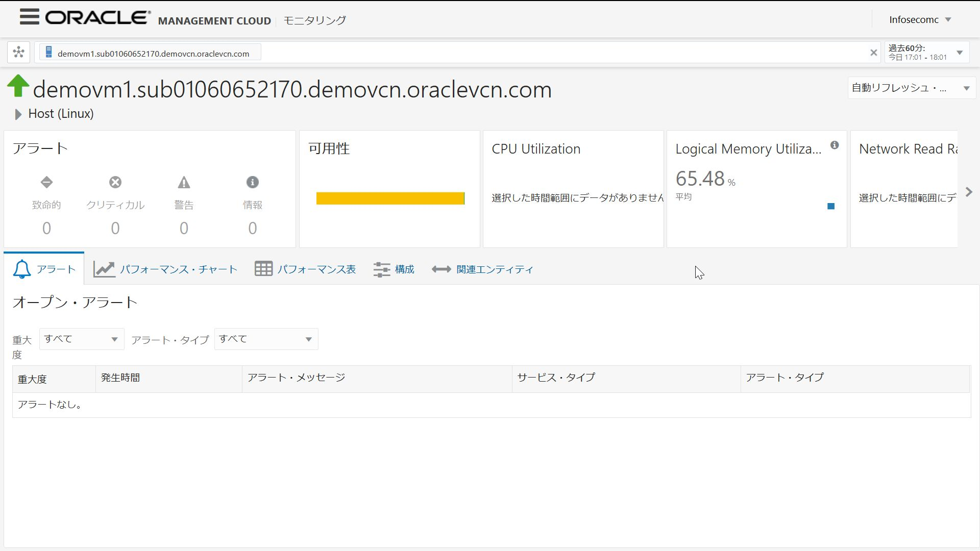Click the warning alerts count 0
980x551 pixels.
point(184,228)
